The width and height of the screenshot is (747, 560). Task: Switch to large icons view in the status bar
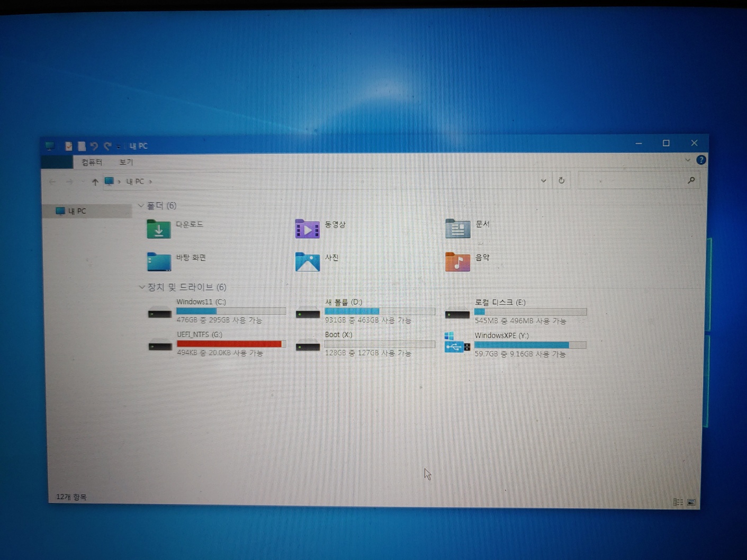tap(691, 502)
